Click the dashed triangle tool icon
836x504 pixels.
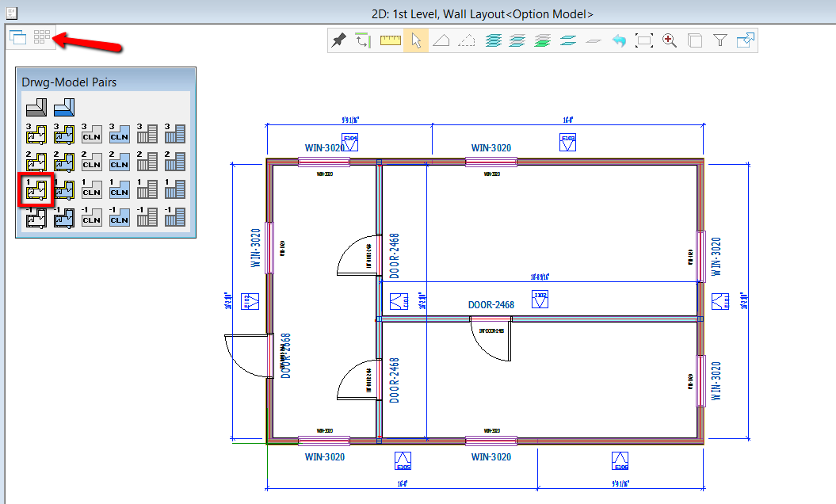point(468,40)
